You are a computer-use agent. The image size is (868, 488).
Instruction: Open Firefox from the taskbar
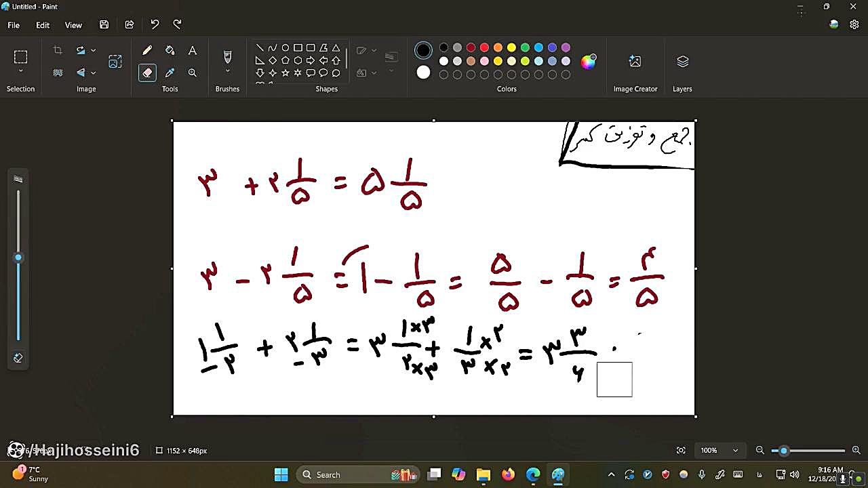click(x=508, y=474)
